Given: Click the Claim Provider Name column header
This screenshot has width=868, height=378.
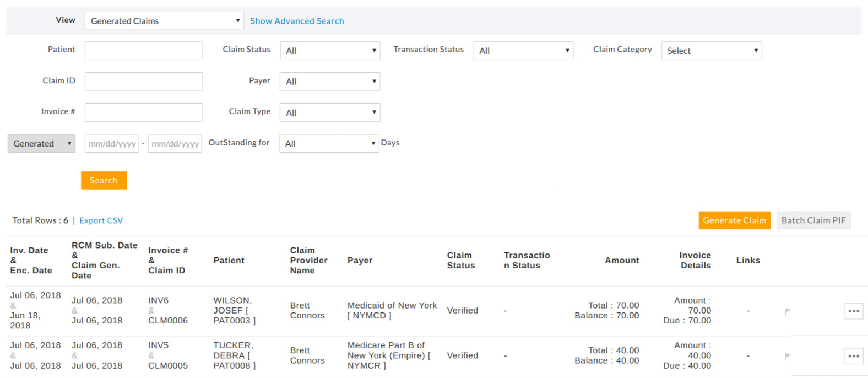Looking at the screenshot, I should tap(309, 261).
